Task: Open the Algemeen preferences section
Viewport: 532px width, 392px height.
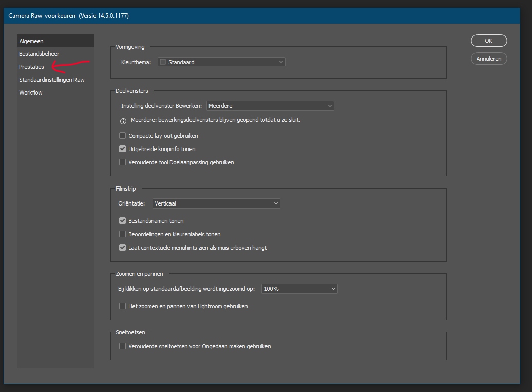Action: coord(55,41)
